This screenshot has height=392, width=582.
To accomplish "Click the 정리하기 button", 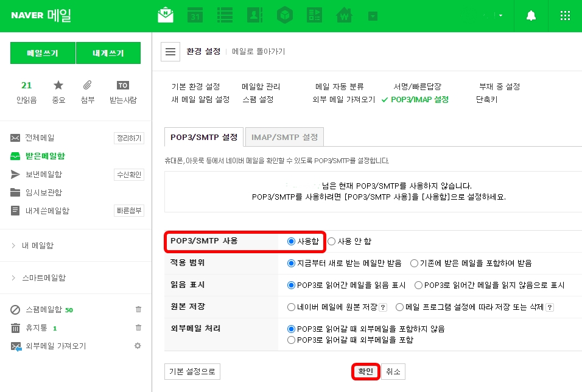I will (x=129, y=138).
